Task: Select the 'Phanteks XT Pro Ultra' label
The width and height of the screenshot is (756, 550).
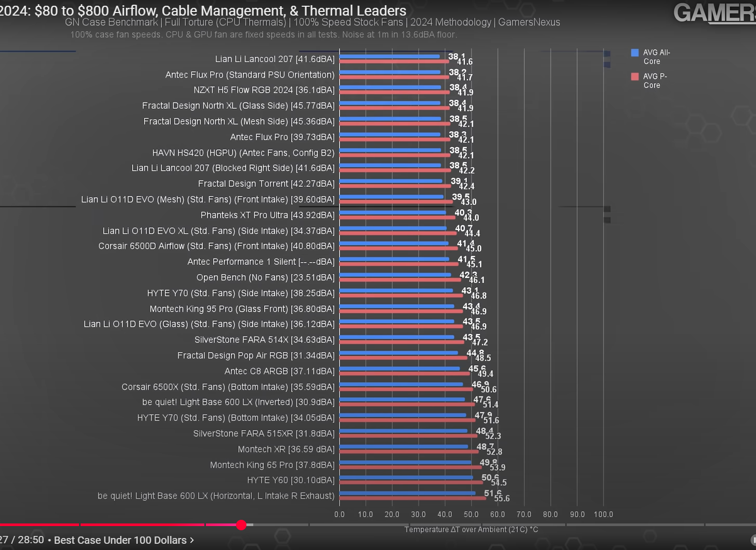Action: tap(268, 215)
